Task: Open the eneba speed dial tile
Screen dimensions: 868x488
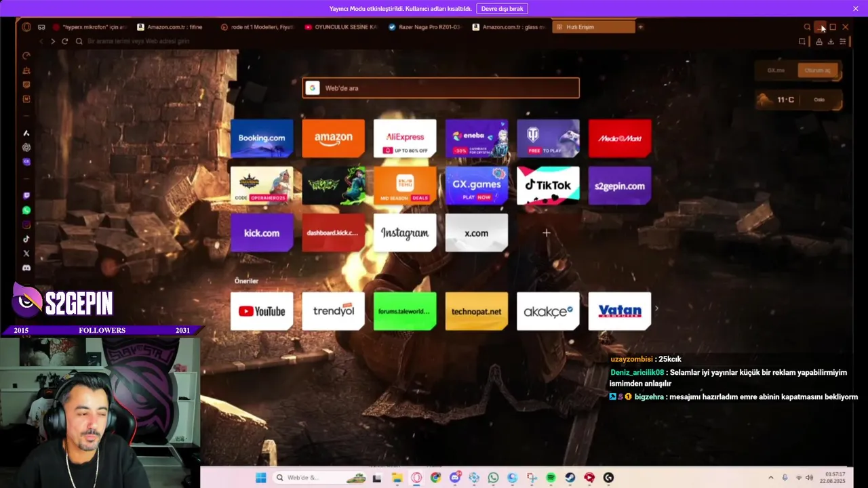Action: coord(476,138)
